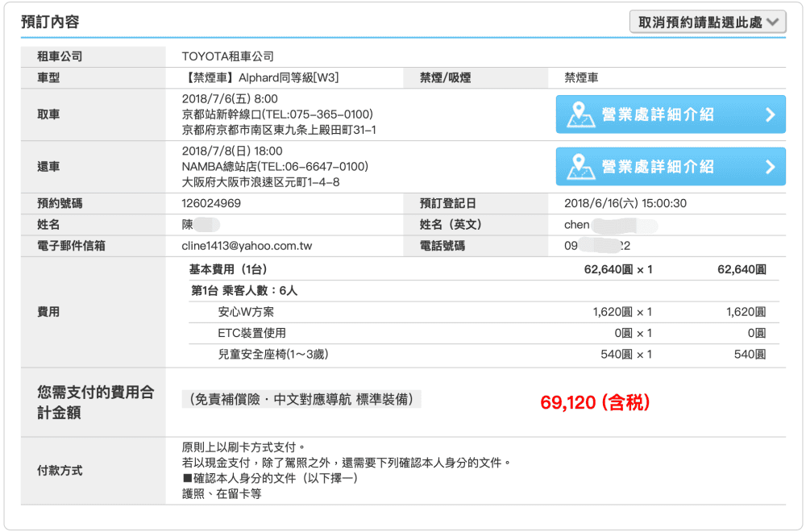
Task: Click NAMBA總站店 return store text
Action: tap(275, 167)
